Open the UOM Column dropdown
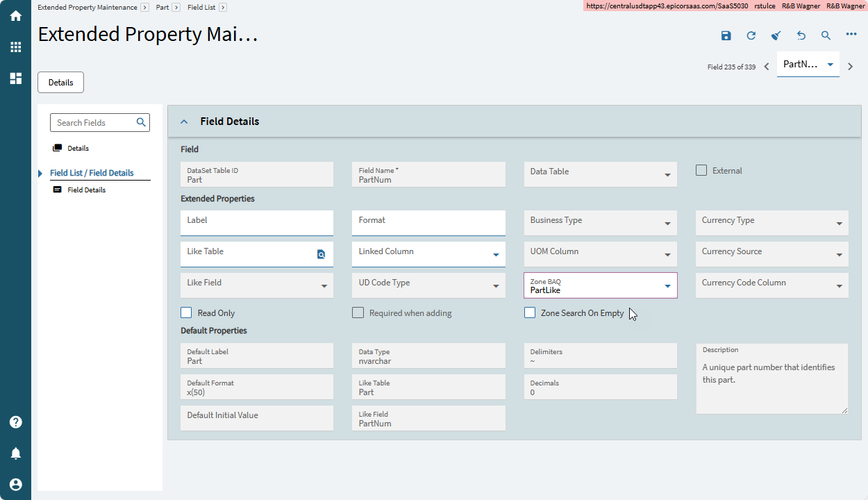 pos(667,255)
